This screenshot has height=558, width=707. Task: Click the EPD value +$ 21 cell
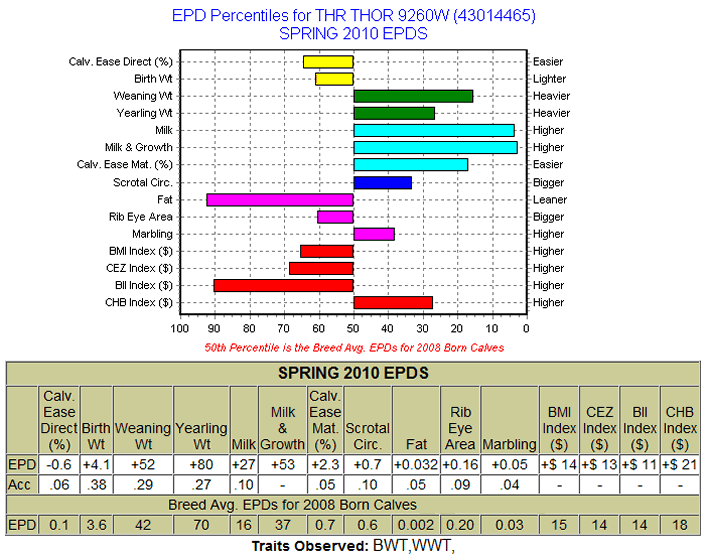[680, 464]
